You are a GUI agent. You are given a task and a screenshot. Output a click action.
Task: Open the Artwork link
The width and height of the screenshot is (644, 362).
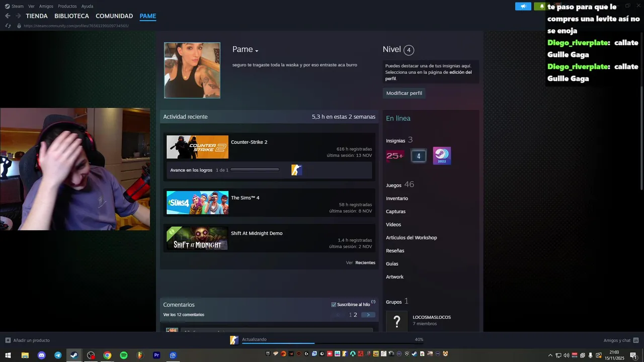(x=394, y=277)
